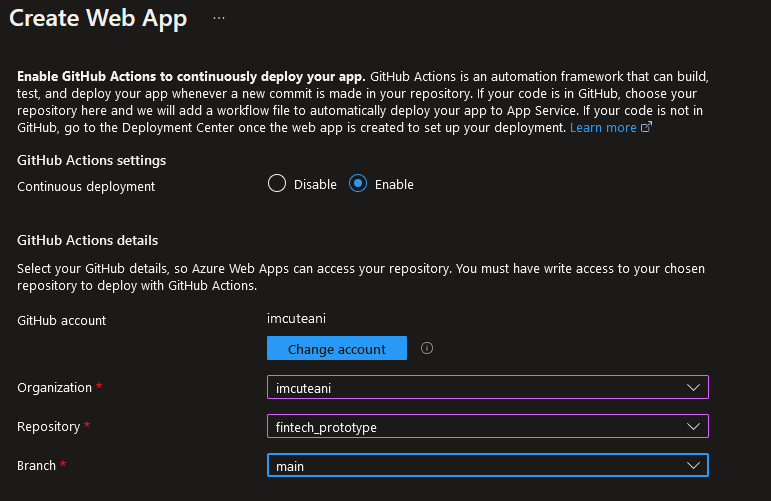Screen dimensions: 771x501
Task: Click the Change account button
Action: click(x=337, y=348)
